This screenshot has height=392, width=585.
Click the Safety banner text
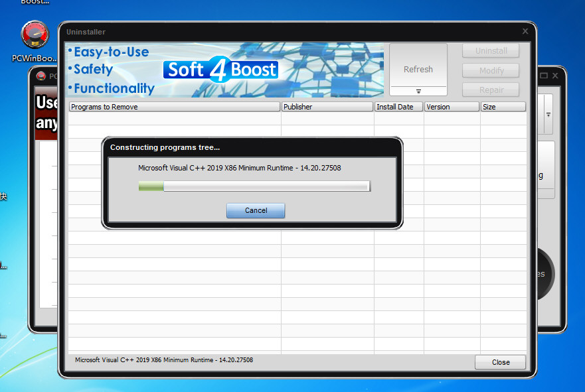coord(93,69)
